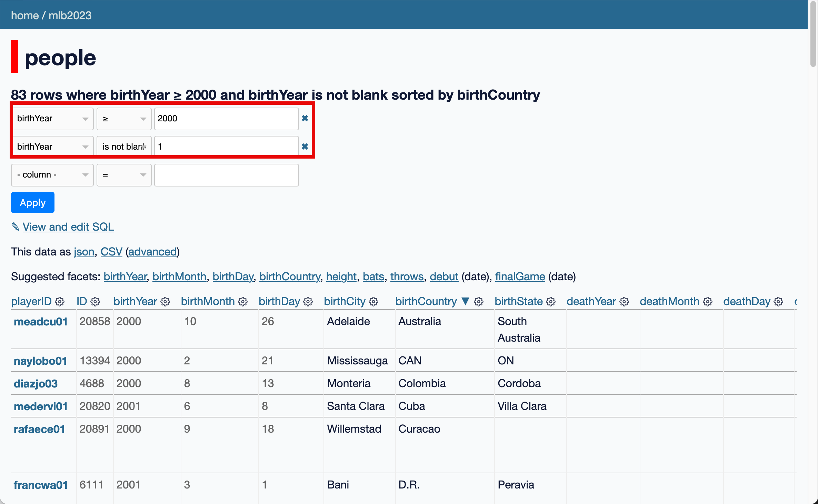The height and width of the screenshot is (504, 818).
Task: Open birthCity column settings gear
Action: (373, 302)
